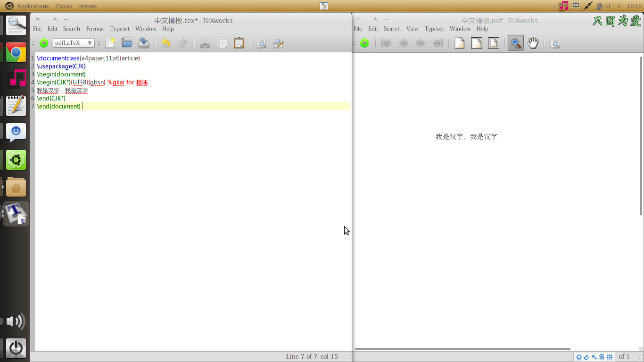Open the notepad text editor dock icon

click(16, 106)
